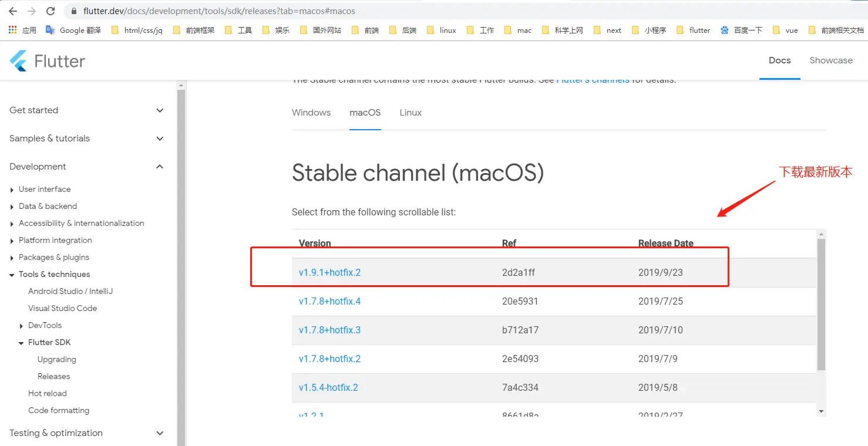This screenshot has height=446, width=868.
Task: Expand the Samples & tutorials section
Action: pos(160,138)
